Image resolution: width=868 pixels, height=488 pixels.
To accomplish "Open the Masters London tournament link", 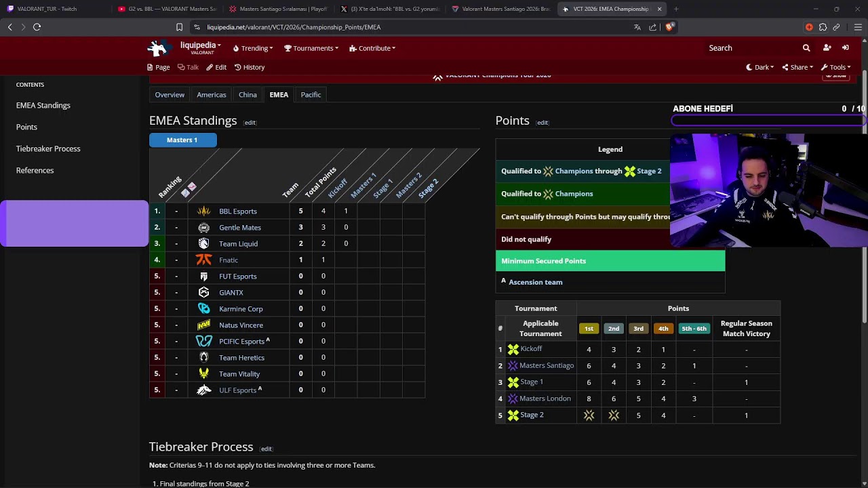I will pyautogui.click(x=545, y=399).
